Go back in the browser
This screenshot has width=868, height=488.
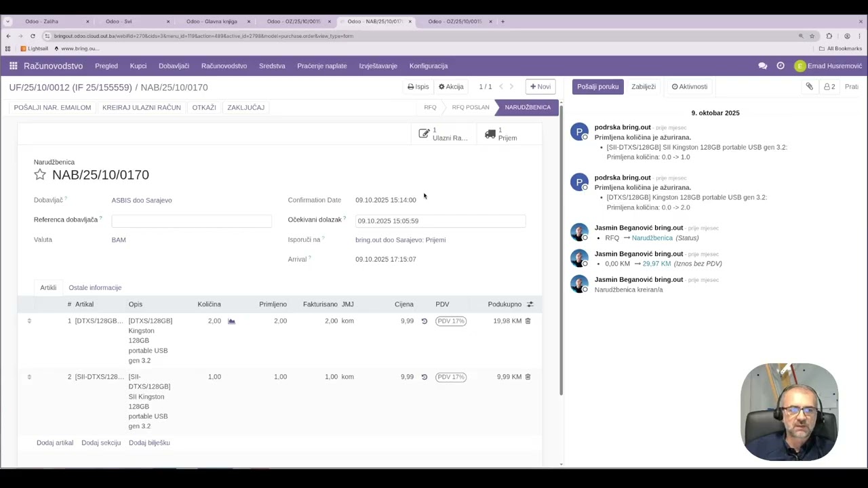click(8, 36)
